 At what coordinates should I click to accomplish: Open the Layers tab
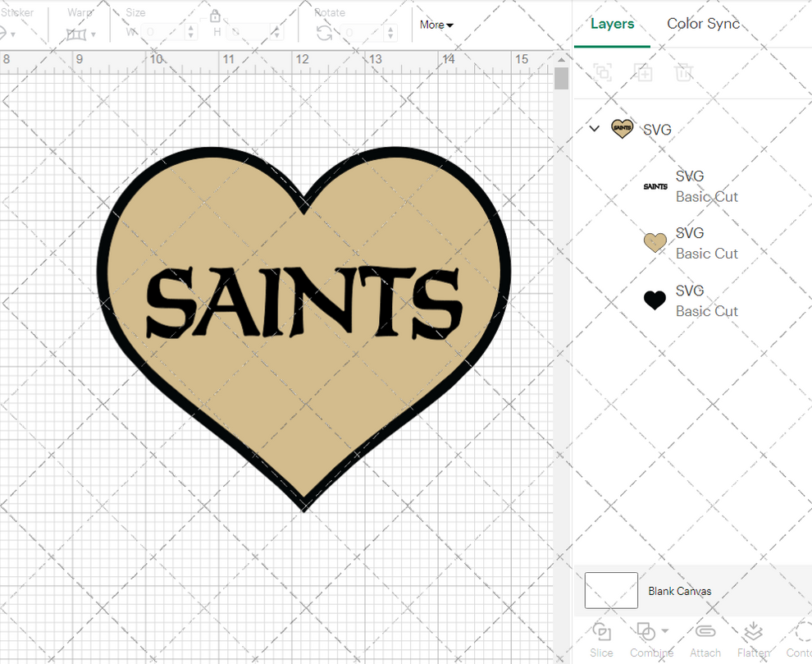612,24
